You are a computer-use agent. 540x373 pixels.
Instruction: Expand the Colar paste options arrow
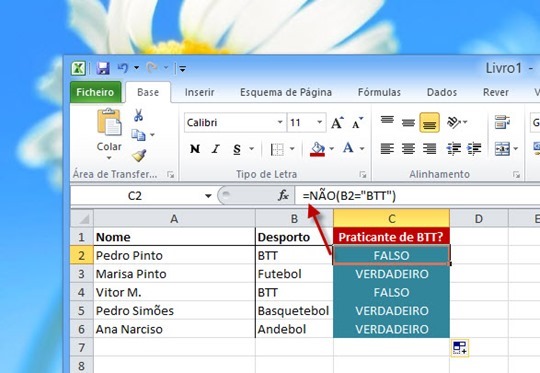pos(109,158)
